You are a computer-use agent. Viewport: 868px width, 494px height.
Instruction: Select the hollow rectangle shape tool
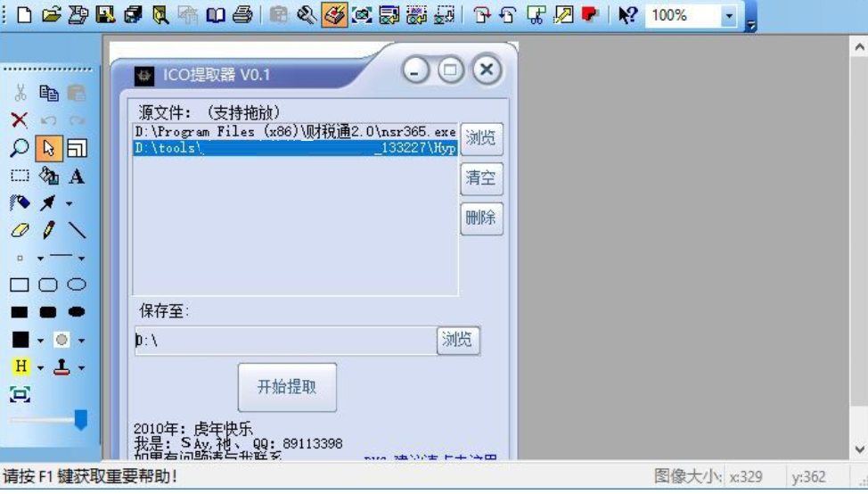pos(20,284)
